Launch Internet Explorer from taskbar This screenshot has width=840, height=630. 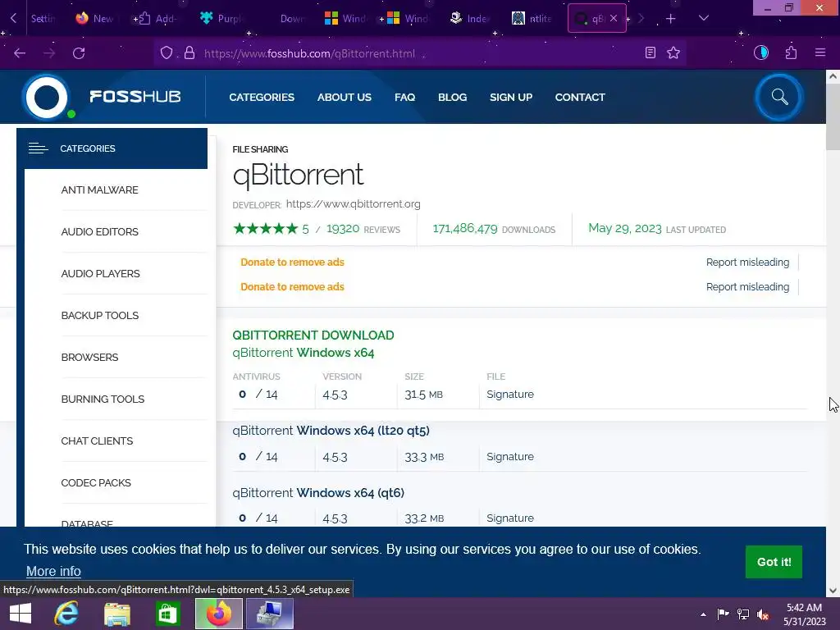66,614
